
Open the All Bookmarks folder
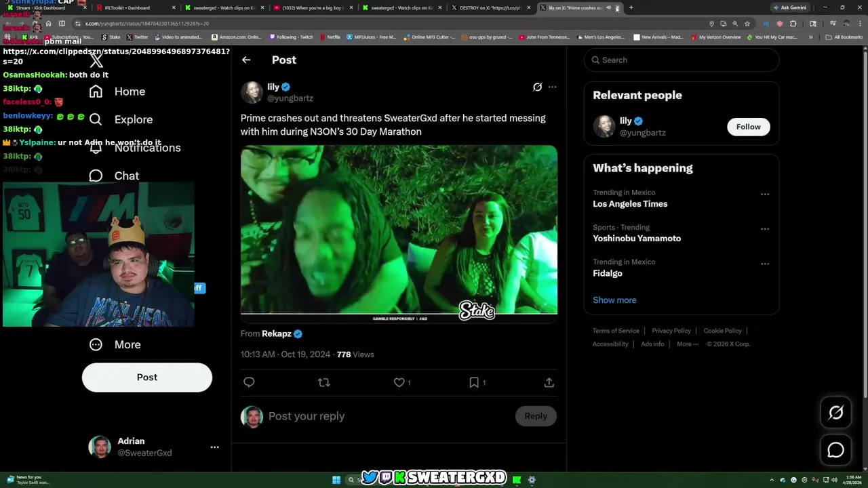point(844,37)
